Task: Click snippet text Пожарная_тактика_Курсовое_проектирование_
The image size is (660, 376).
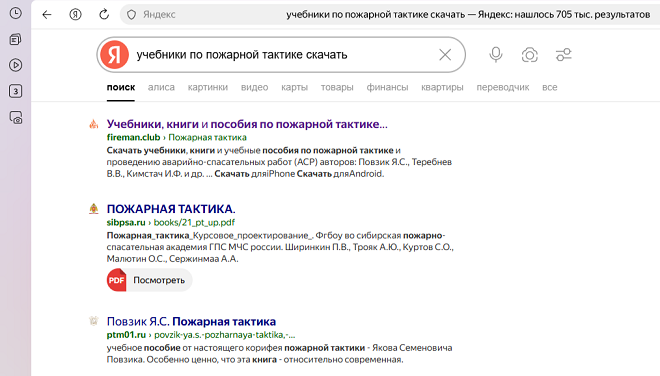Action: (280, 247)
